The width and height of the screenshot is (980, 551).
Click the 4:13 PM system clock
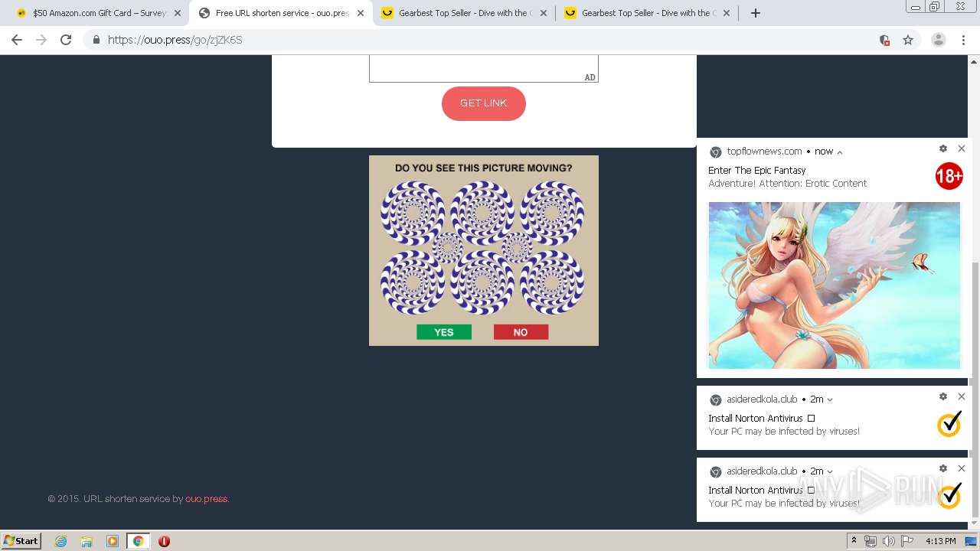point(940,541)
